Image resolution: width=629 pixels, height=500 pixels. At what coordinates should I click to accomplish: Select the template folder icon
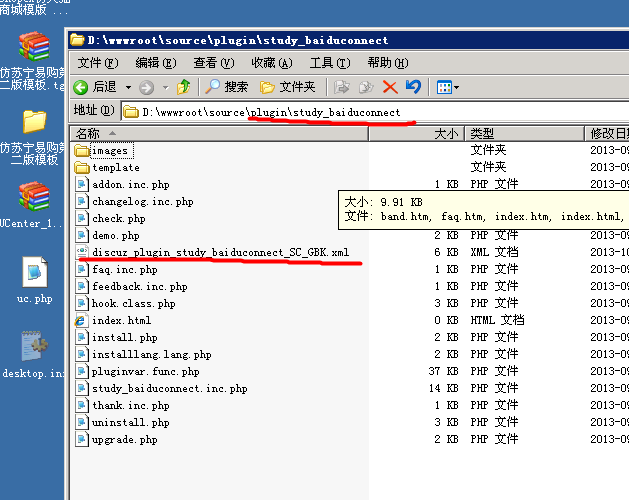click(x=82, y=167)
